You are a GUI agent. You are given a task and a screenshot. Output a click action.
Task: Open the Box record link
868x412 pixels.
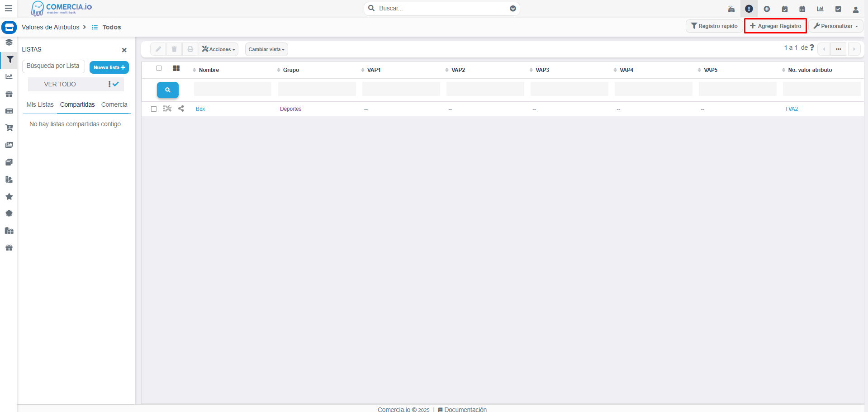(x=200, y=109)
